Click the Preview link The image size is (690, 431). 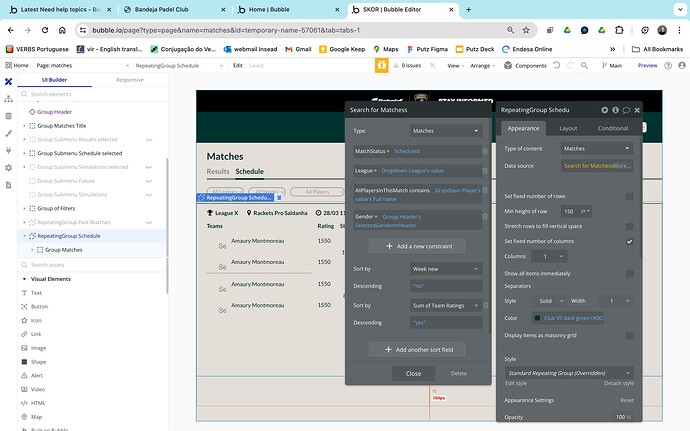click(x=647, y=66)
